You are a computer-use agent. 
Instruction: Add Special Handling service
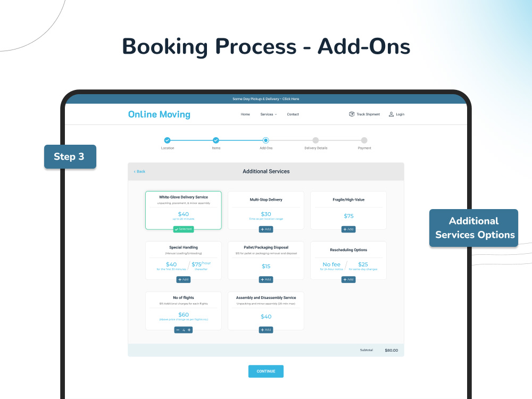(x=184, y=280)
